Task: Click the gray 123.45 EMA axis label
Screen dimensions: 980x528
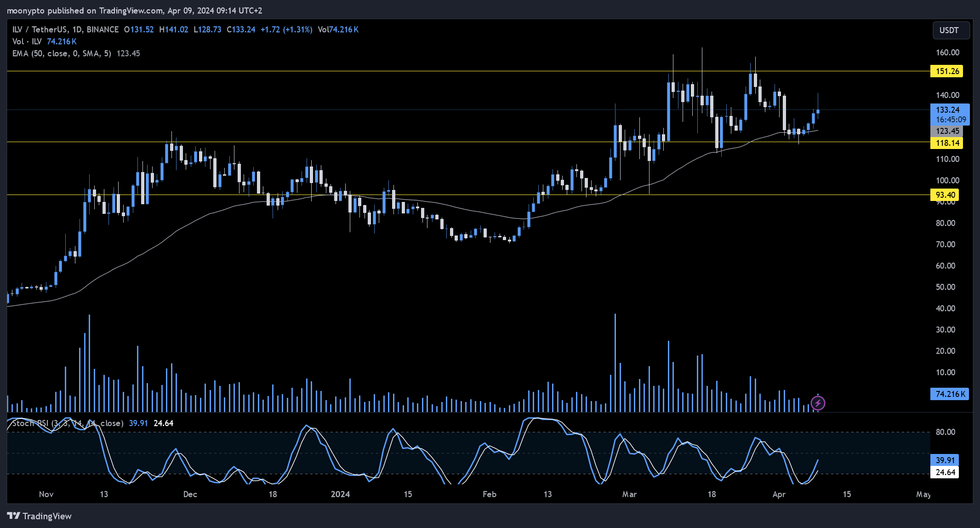Action: tap(947, 132)
